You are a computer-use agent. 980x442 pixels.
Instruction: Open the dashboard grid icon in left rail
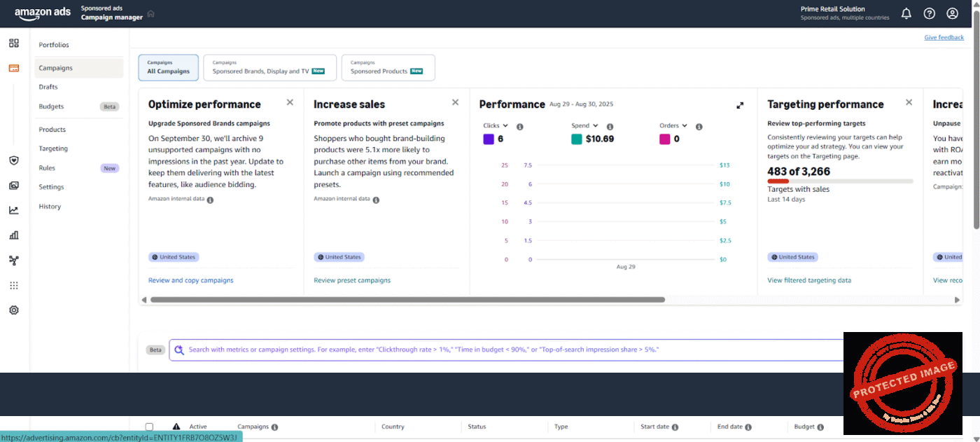point(14,43)
